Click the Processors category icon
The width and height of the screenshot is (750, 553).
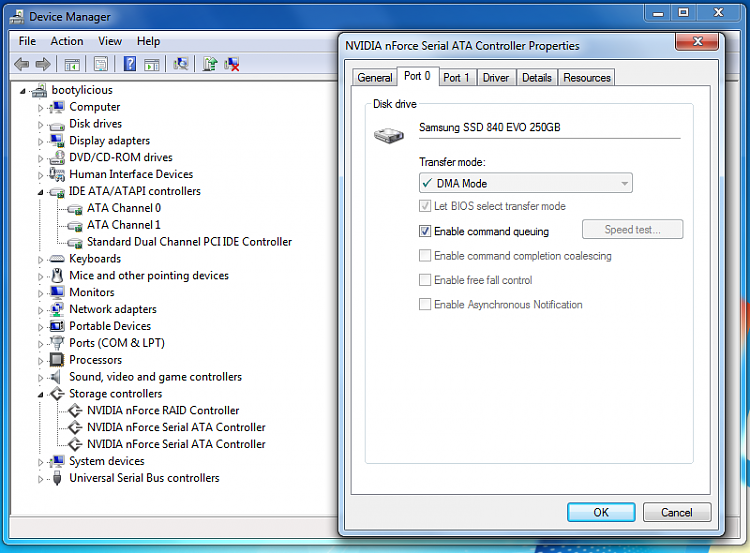pos(57,360)
